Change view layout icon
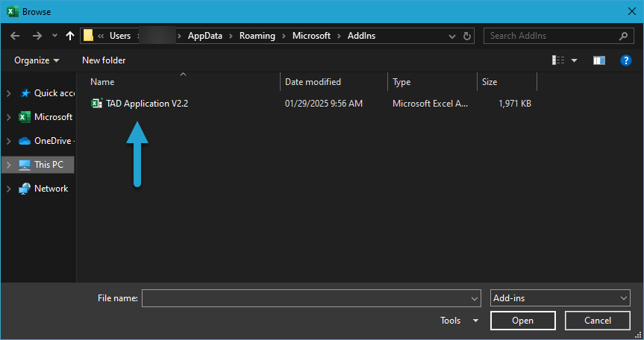This screenshot has height=340, width=644. point(558,60)
